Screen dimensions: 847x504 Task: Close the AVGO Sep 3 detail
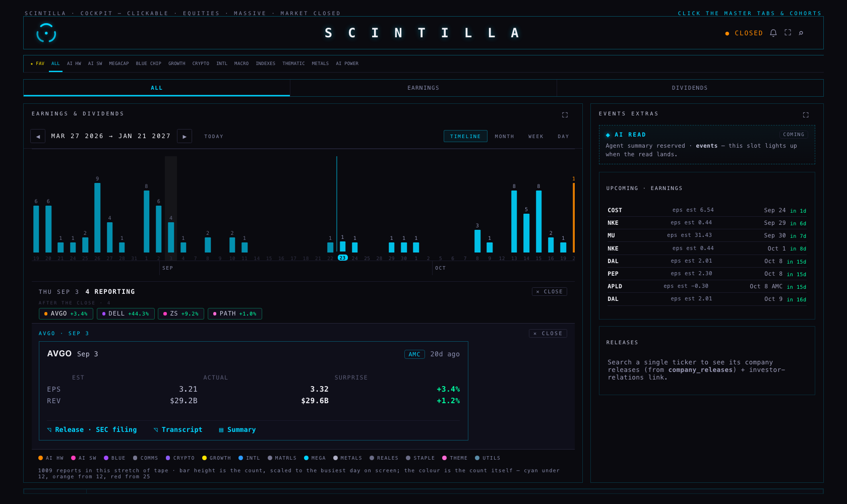[x=548, y=333]
